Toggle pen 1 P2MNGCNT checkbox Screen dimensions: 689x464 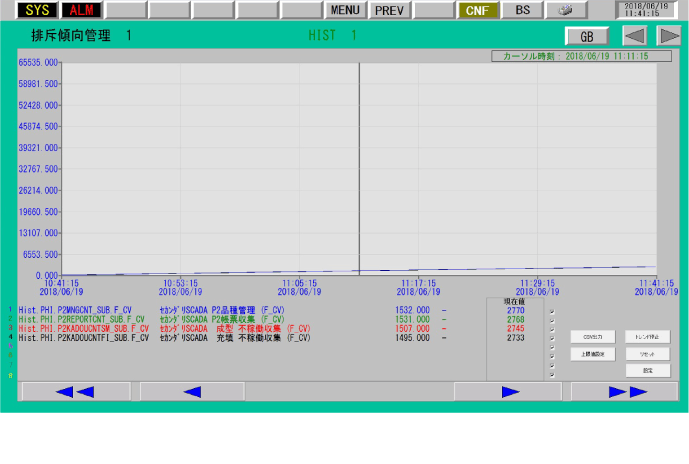552,312
